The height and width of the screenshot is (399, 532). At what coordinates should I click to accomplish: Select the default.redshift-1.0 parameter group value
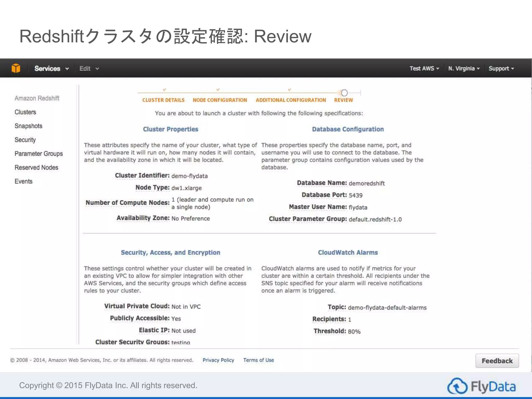click(375, 220)
